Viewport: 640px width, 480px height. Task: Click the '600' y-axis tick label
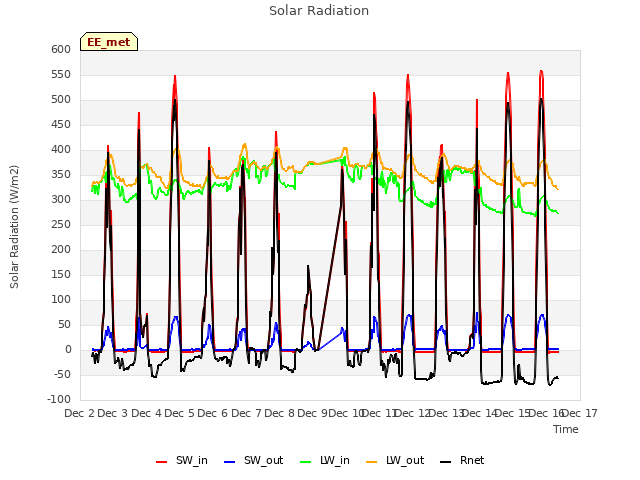[x=61, y=49]
